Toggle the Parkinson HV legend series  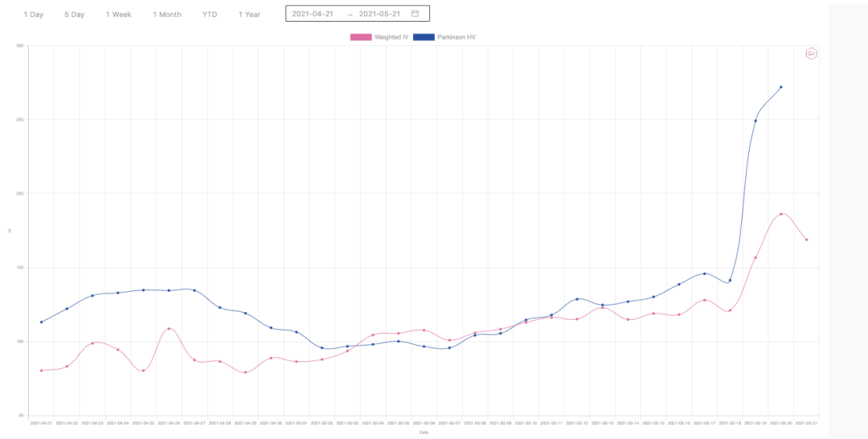457,37
